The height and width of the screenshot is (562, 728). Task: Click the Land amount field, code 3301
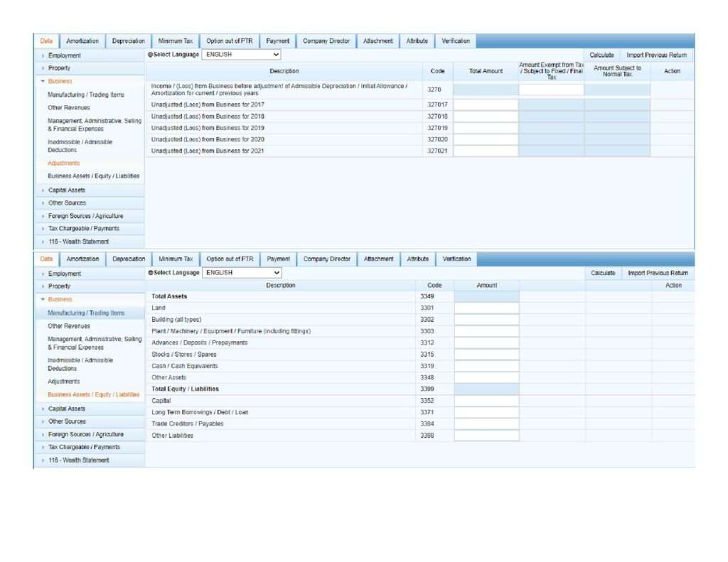click(486, 308)
